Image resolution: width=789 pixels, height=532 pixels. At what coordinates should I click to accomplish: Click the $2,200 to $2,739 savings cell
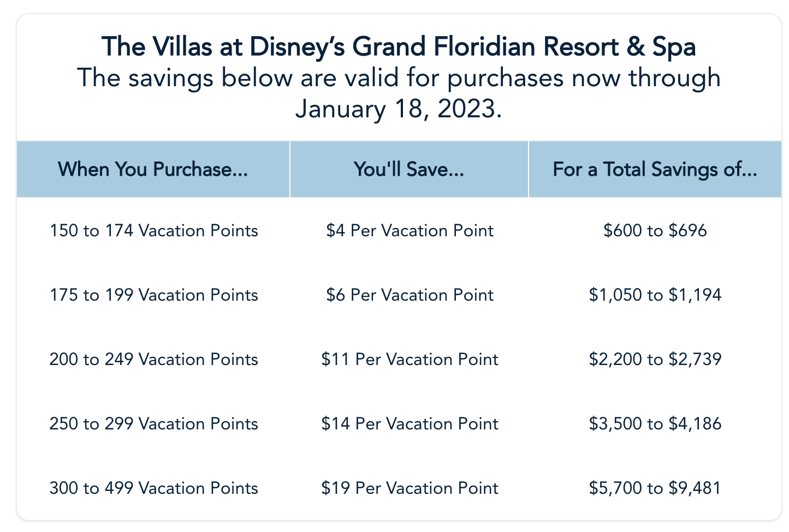(x=655, y=360)
